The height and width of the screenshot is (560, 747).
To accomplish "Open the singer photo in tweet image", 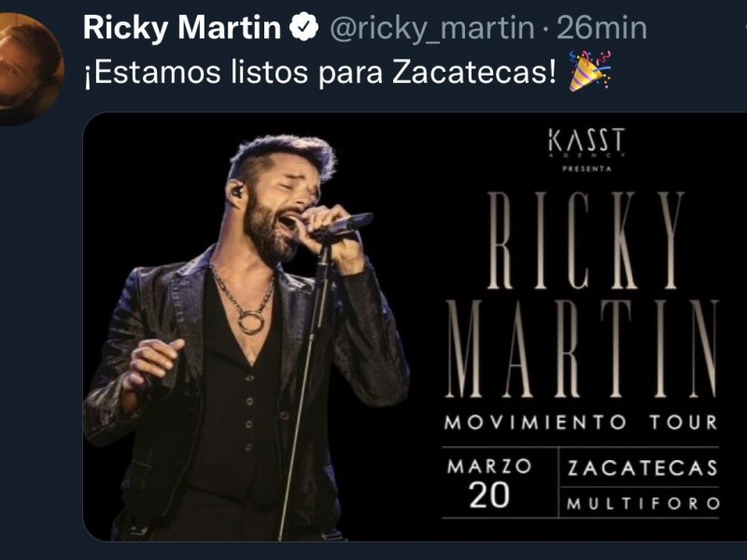I will point(246,337).
